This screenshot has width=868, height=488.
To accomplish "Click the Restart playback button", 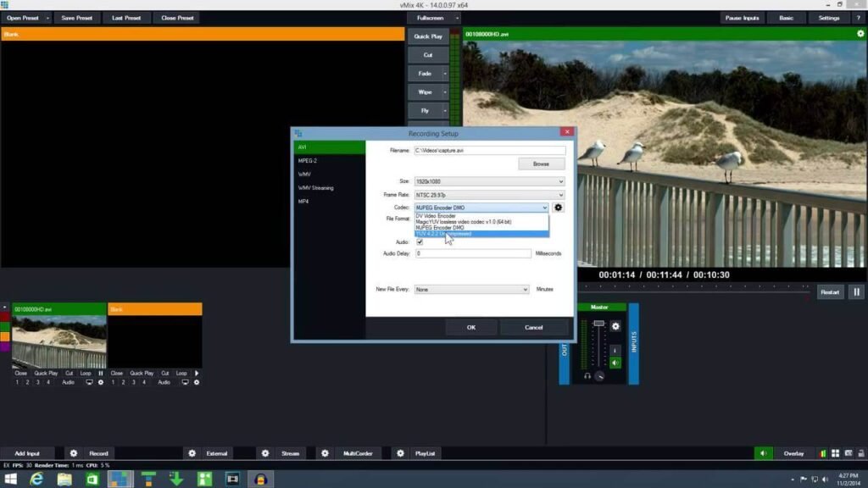I will coord(829,292).
